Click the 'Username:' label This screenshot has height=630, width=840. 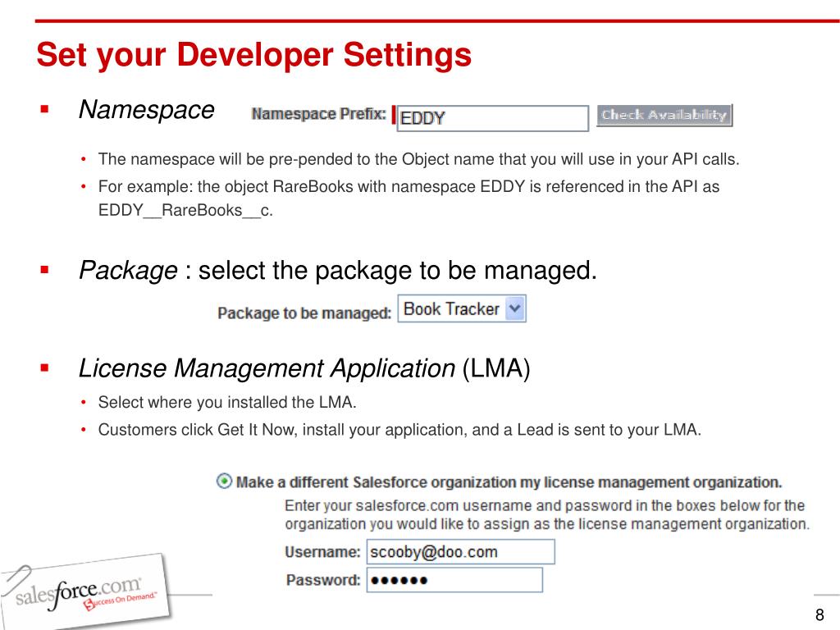pos(322,552)
